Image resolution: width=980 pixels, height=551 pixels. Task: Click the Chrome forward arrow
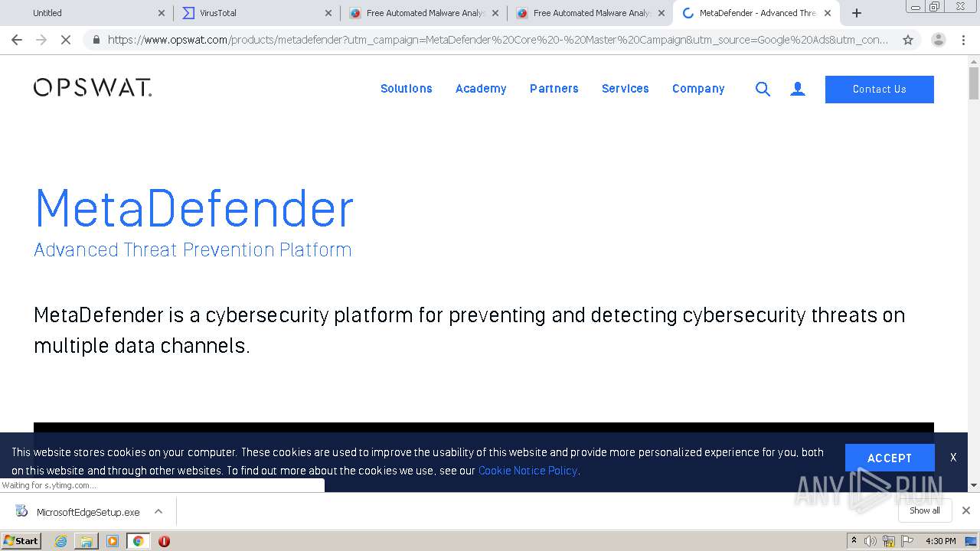(x=41, y=40)
